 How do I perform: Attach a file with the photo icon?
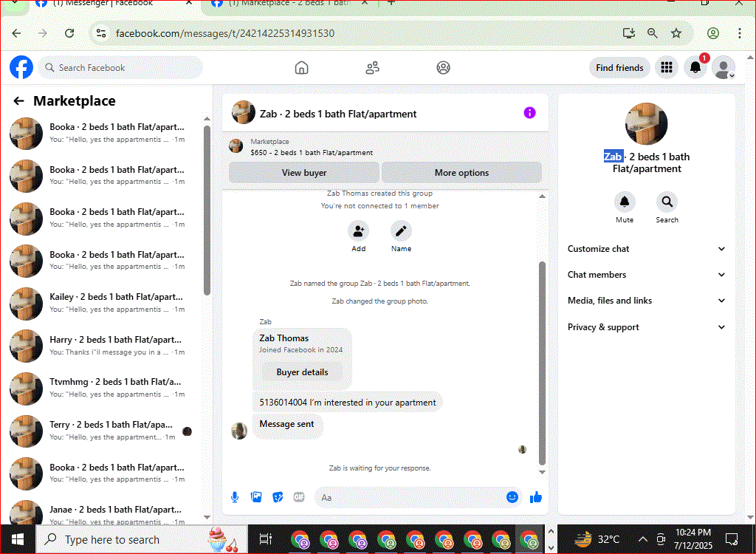tap(256, 497)
